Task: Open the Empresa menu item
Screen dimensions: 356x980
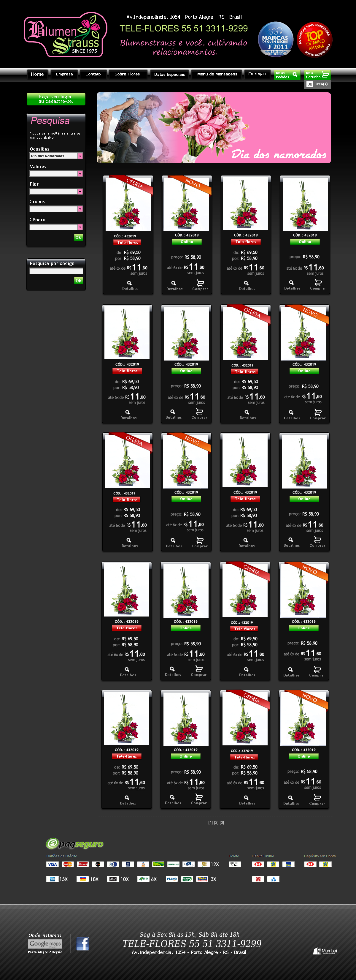Action: click(x=64, y=74)
